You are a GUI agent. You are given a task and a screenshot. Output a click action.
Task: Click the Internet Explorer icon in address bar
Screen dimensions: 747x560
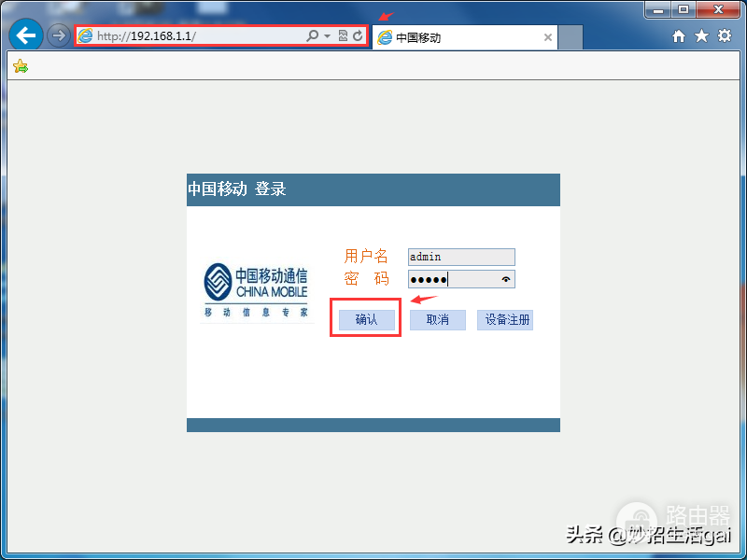(x=85, y=35)
